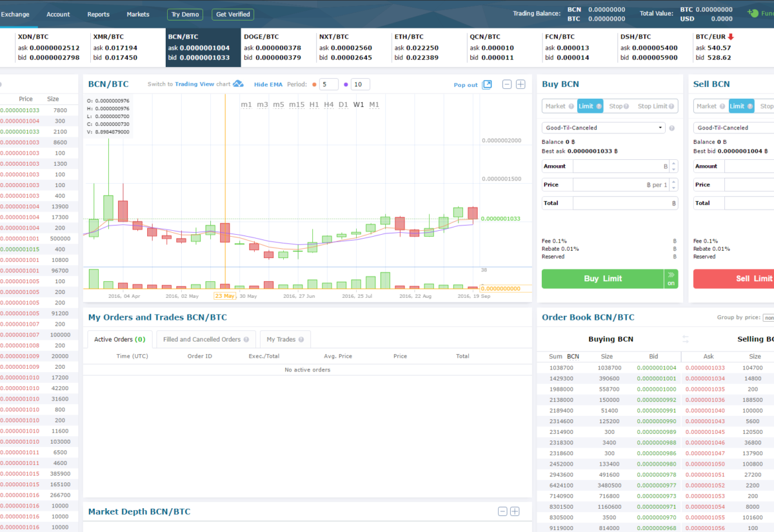Click the orange EMA period color dot
774x532 pixels.
tap(314, 84)
